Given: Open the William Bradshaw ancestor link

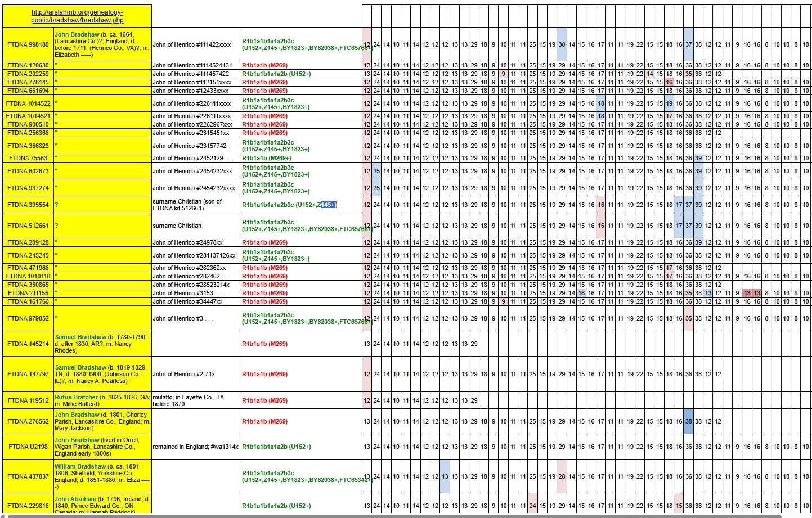Looking at the screenshot, I should [x=80, y=467].
